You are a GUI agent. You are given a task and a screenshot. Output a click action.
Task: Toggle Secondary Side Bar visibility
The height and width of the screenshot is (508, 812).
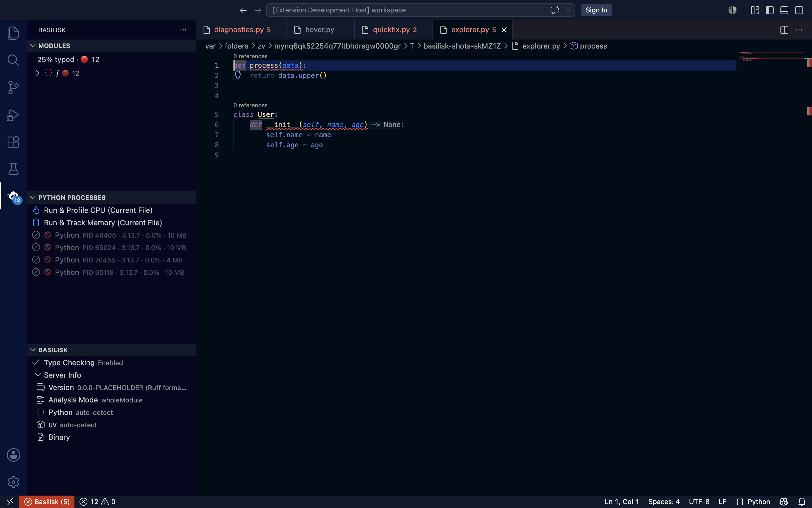coord(799,10)
